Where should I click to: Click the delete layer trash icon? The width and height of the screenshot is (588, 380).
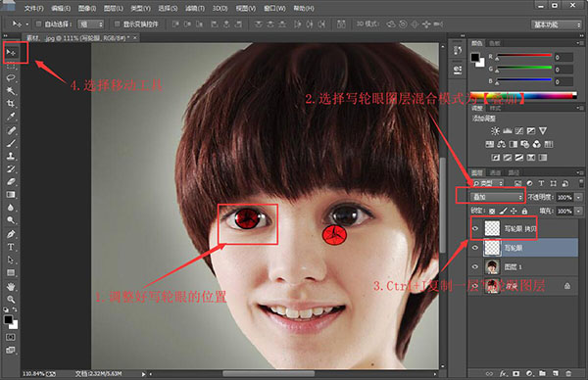click(x=568, y=373)
